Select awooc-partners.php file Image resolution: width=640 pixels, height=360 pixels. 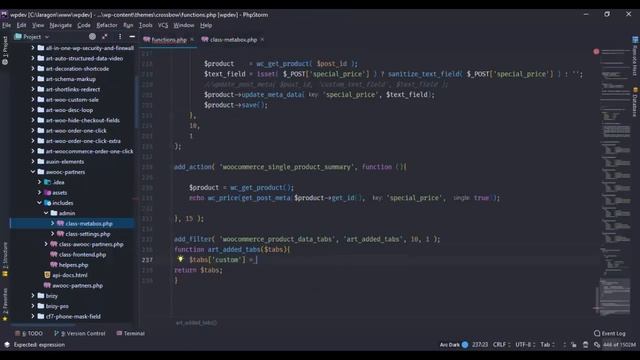[78, 285]
